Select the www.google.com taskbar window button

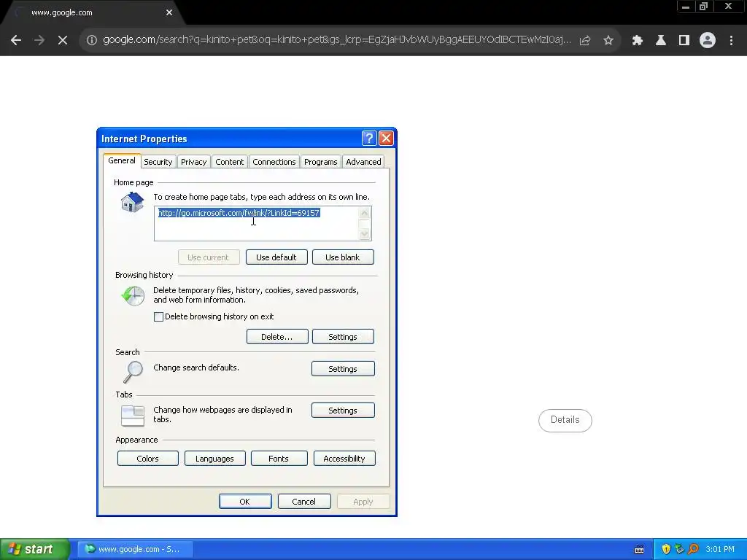[135, 549]
